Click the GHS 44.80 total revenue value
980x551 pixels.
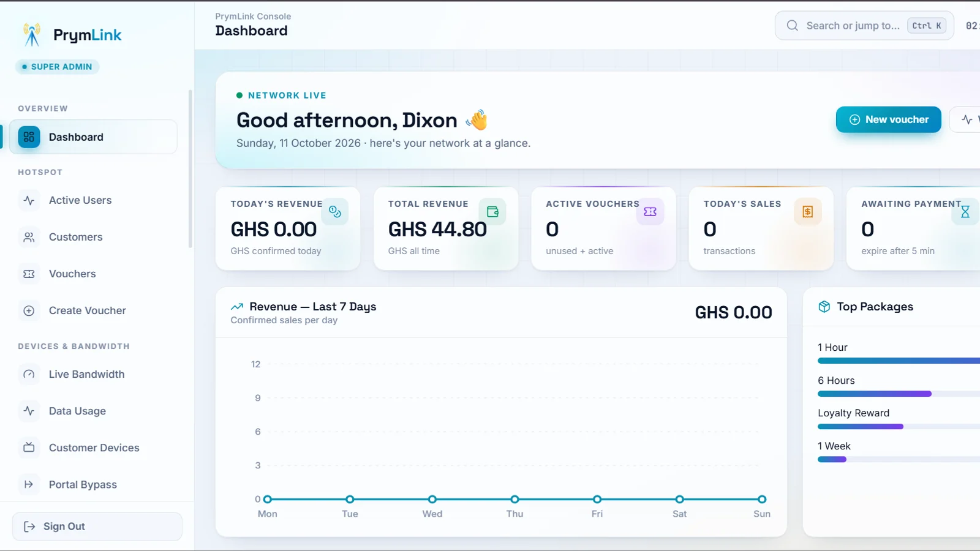coord(437,229)
